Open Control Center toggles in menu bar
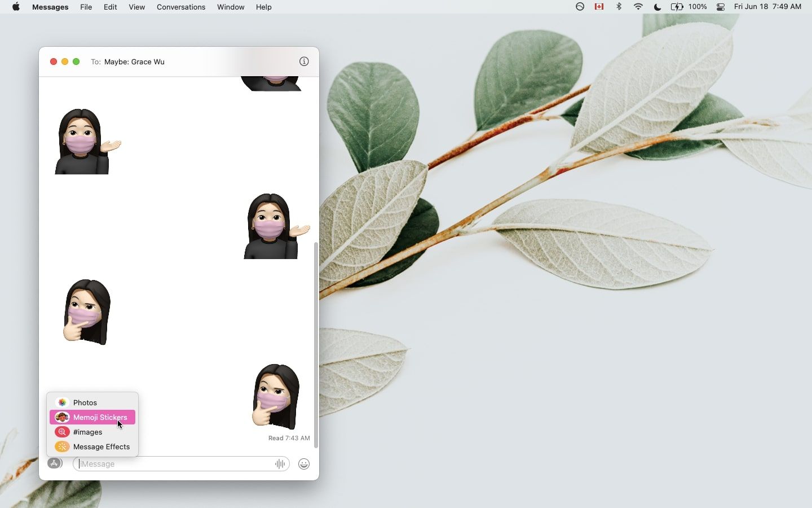The image size is (812, 508). (x=720, y=7)
